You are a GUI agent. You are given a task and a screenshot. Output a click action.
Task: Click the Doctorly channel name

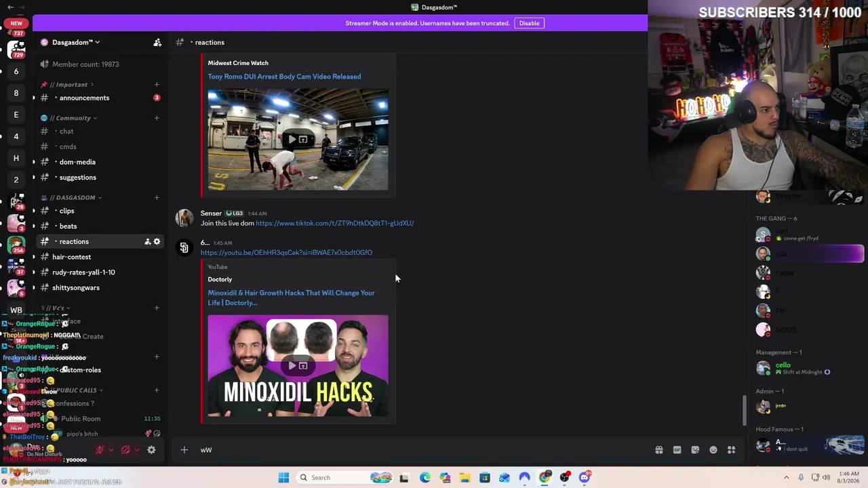220,279
